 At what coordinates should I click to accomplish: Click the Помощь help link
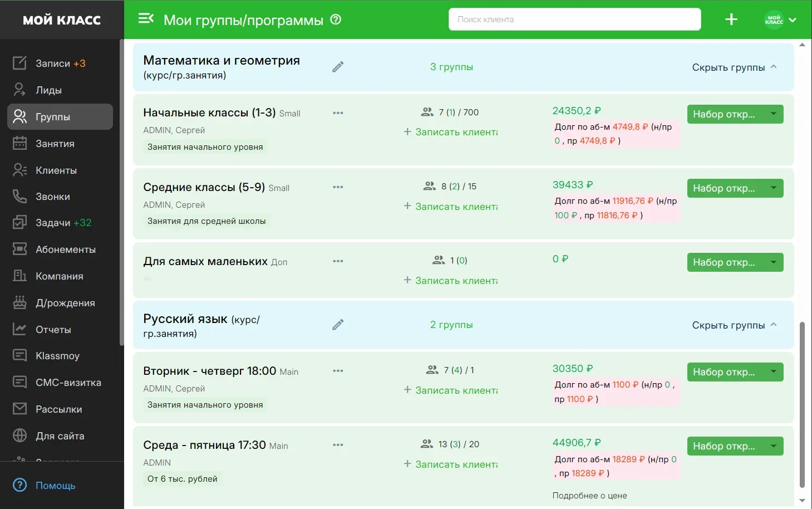45,486
